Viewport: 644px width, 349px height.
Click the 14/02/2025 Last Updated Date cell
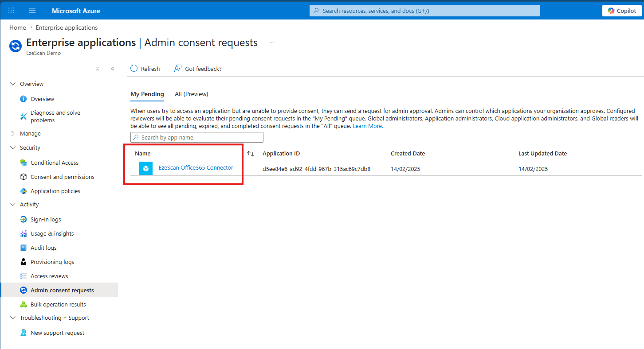[x=533, y=169]
